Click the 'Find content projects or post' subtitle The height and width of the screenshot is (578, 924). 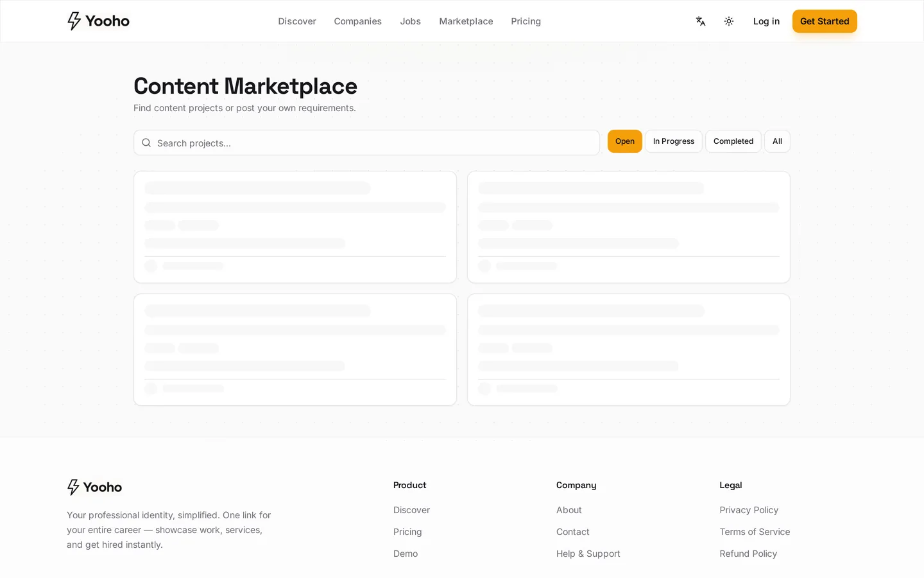pos(244,108)
